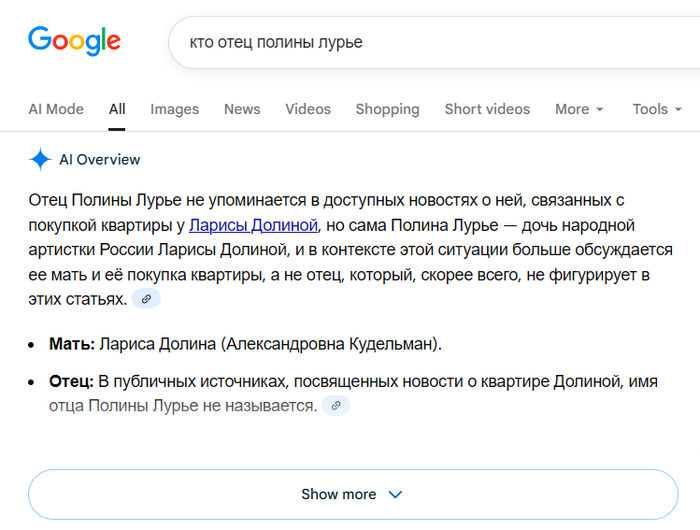Screen dimensions: 700x530
Task: Click the bold Отец label in the bullet list
Action: click(x=71, y=382)
